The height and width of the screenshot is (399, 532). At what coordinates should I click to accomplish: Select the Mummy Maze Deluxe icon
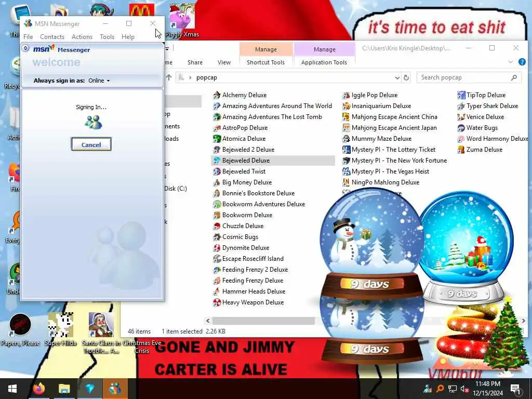(x=345, y=139)
